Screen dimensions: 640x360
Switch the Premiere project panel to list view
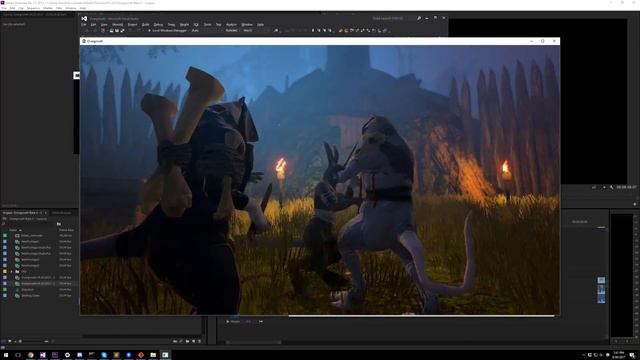click(x=4, y=341)
